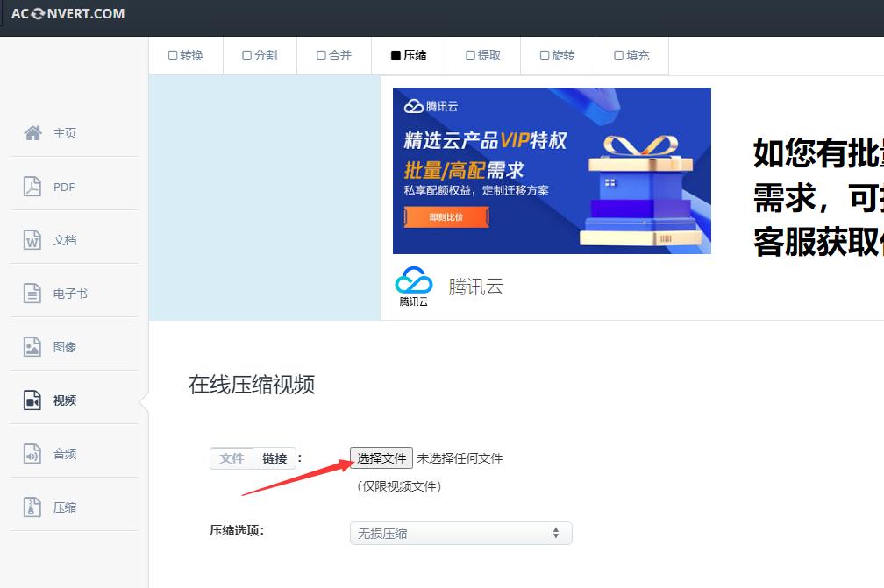884x588 pixels.
Task: Select the PDF tools icon
Action: [x=32, y=186]
